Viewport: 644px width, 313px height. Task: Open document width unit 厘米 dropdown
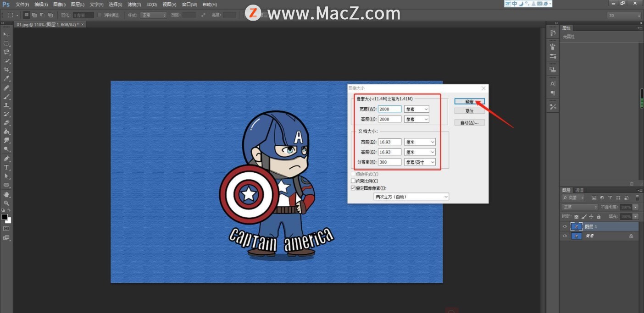420,142
